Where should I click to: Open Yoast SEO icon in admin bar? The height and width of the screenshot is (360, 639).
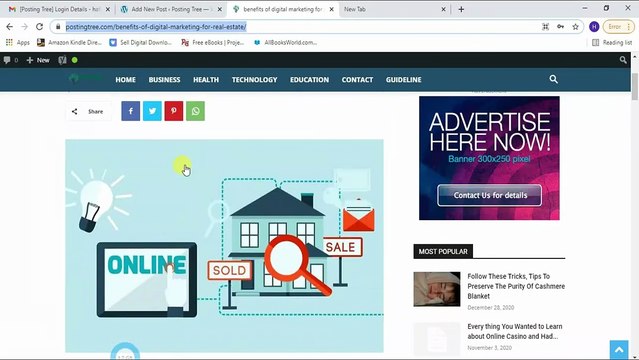[62, 60]
